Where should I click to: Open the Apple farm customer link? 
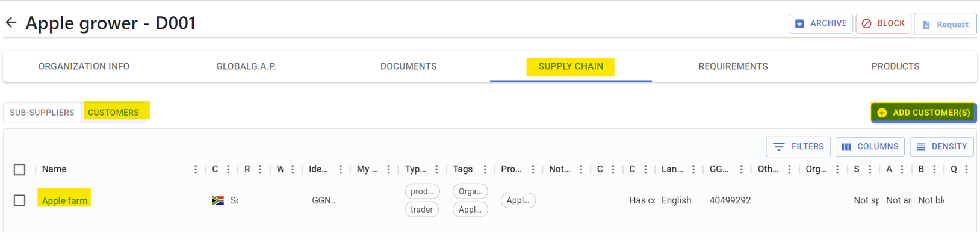point(64,200)
